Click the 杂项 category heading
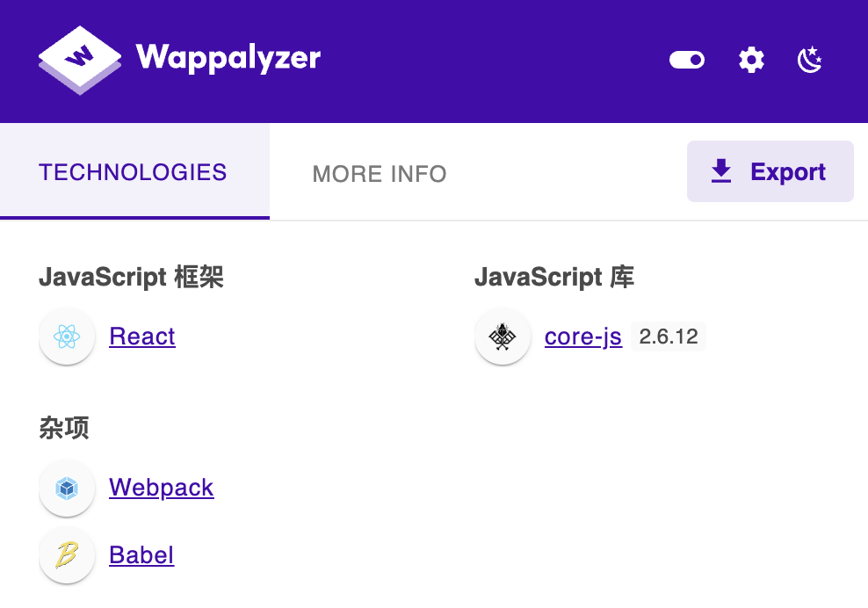The image size is (868, 608). pyautogui.click(x=63, y=428)
